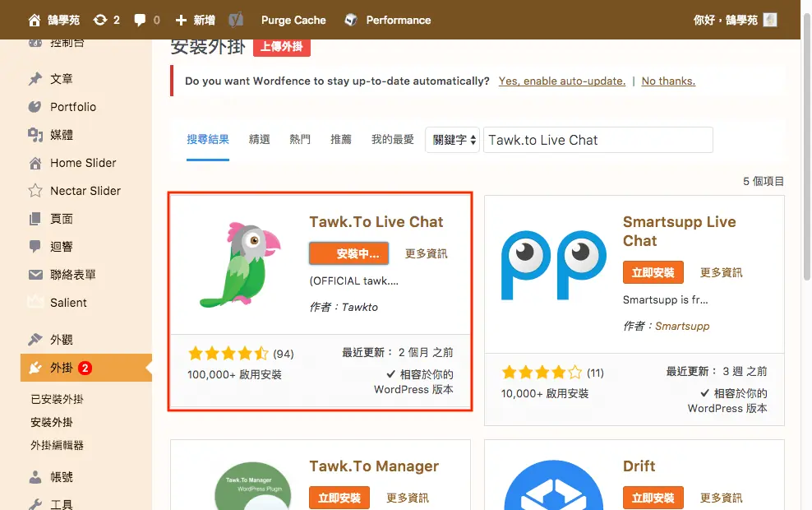
Task: Click the '5 個項目' results count
Action: point(764,181)
